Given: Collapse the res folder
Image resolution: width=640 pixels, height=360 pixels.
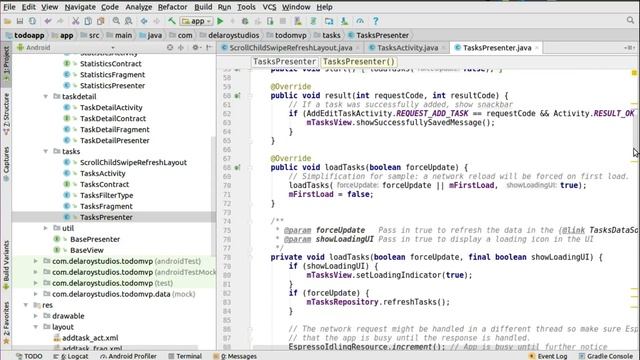Looking at the screenshot, I should click(x=26, y=305).
